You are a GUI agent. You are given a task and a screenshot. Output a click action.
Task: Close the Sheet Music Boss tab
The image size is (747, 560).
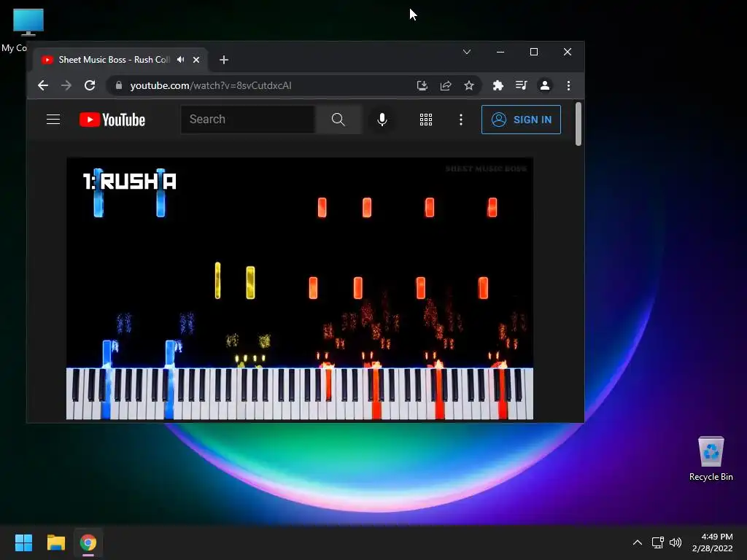[x=196, y=60]
